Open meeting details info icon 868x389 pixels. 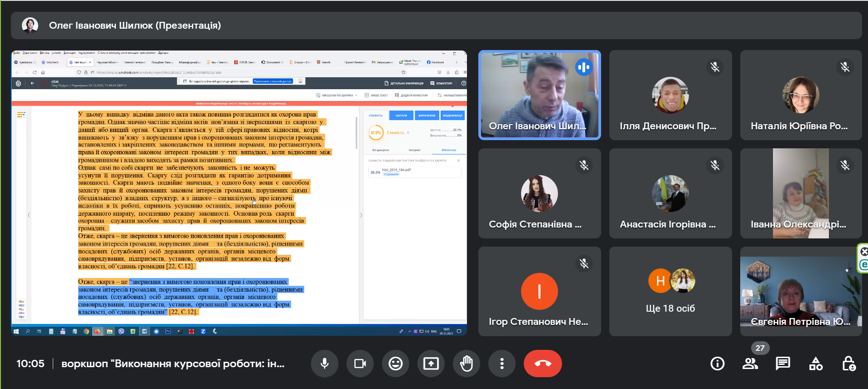click(x=717, y=364)
